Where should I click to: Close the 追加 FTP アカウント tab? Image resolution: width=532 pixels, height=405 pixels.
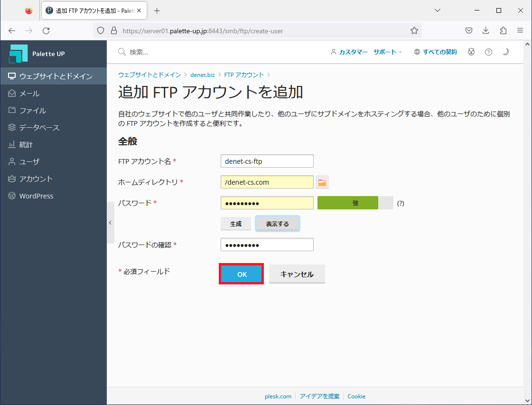[139, 10]
